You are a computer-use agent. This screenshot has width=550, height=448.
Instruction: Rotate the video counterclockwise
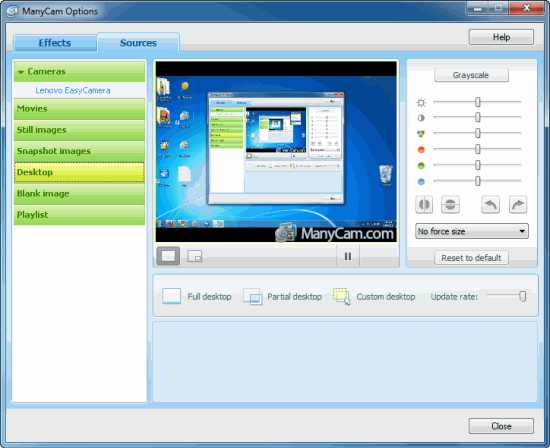pos(490,205)
